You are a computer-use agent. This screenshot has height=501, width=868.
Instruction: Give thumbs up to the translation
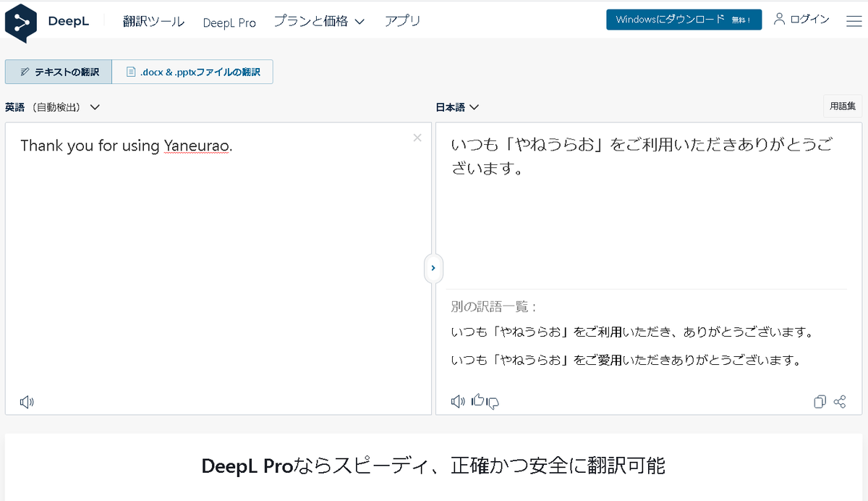click(477, 400)
